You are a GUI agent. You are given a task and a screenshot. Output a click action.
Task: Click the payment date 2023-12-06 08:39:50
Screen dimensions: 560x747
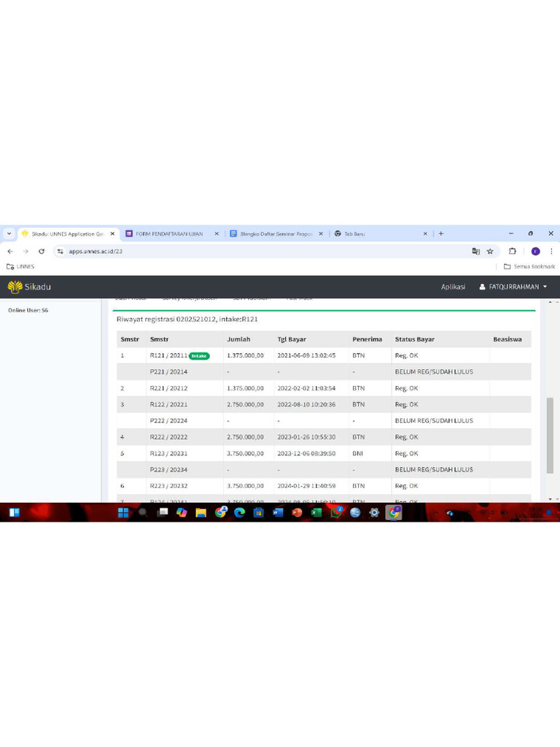[306, 454]
